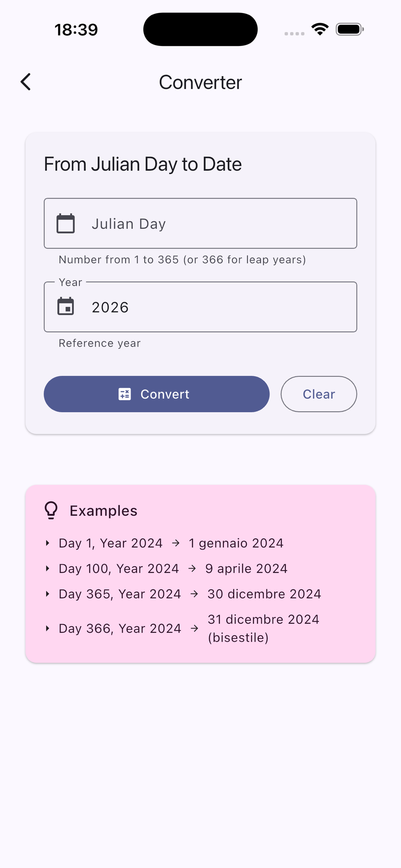Click the bullet triangle before Day 1 example
The height and width of the screenshot is (868, 401).
pos(47,543)
